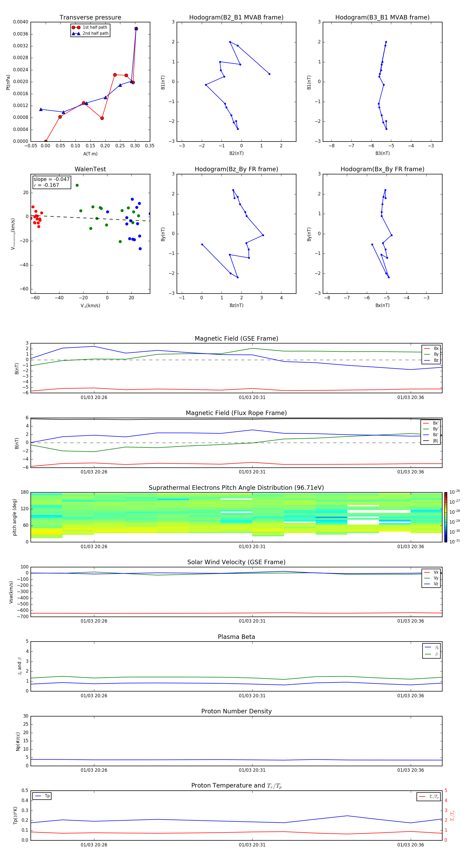Viewport: 473px width, 868px height.
Task: Click the 'B2(nT)' axis label
Action: coord(236,153)
